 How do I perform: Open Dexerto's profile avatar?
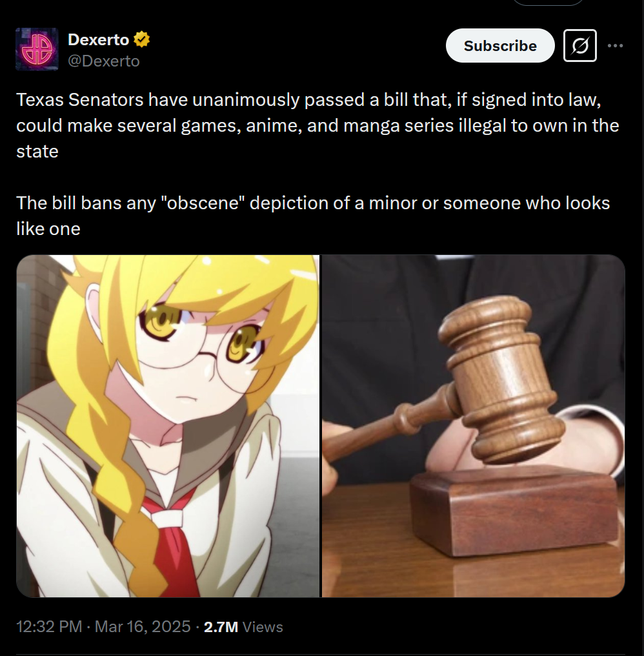[37, 49]
